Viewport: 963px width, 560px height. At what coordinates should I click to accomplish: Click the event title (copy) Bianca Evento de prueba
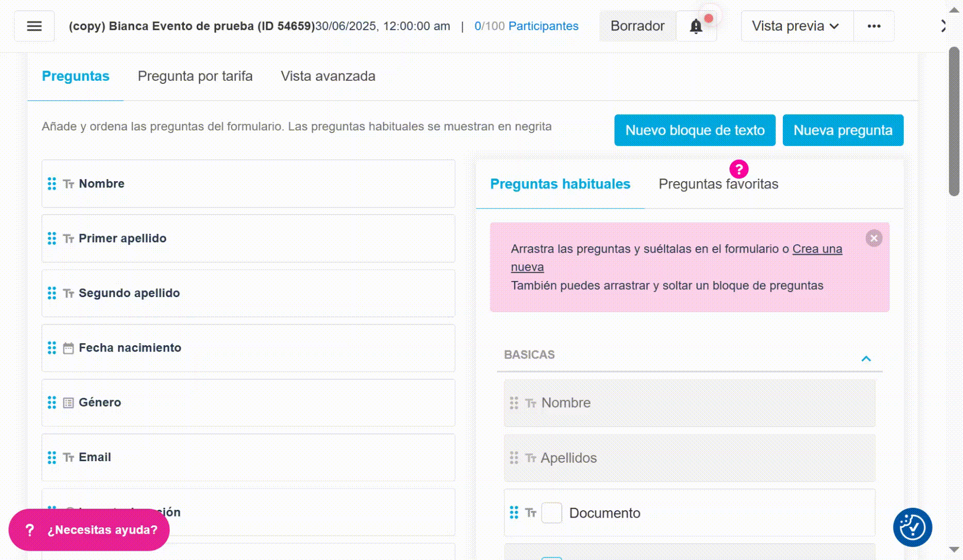pos(192,26)
